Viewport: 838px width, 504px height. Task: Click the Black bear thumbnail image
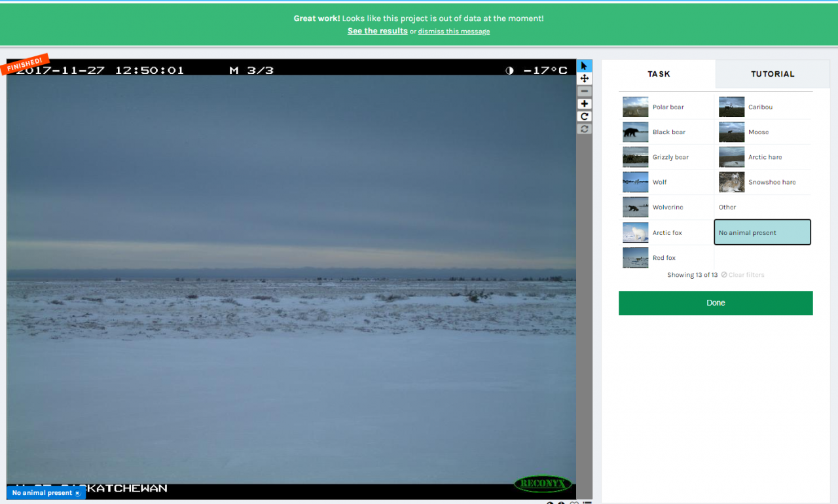(635, 132)
